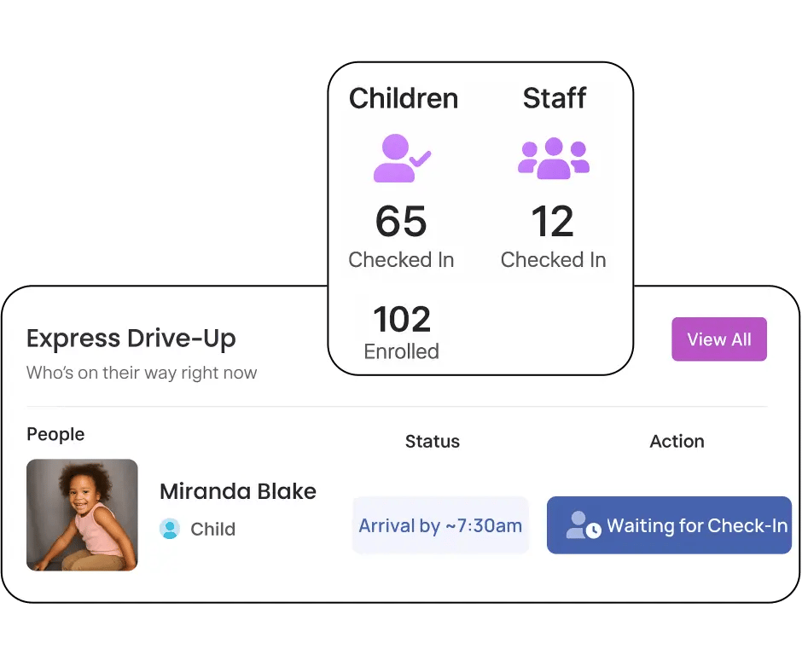Click the 65 Checked In children count
The image size is (802, 672).
(401, 222)
